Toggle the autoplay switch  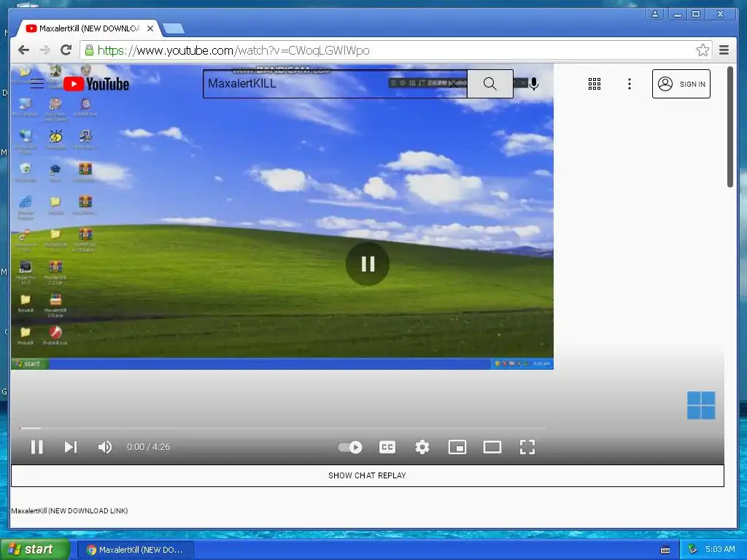(x=350, y=447)
